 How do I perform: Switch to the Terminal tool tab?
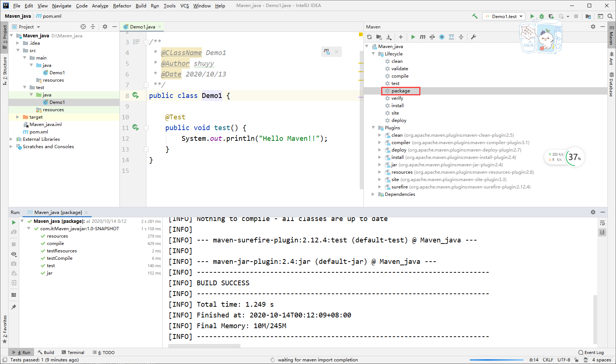(73, 352)
